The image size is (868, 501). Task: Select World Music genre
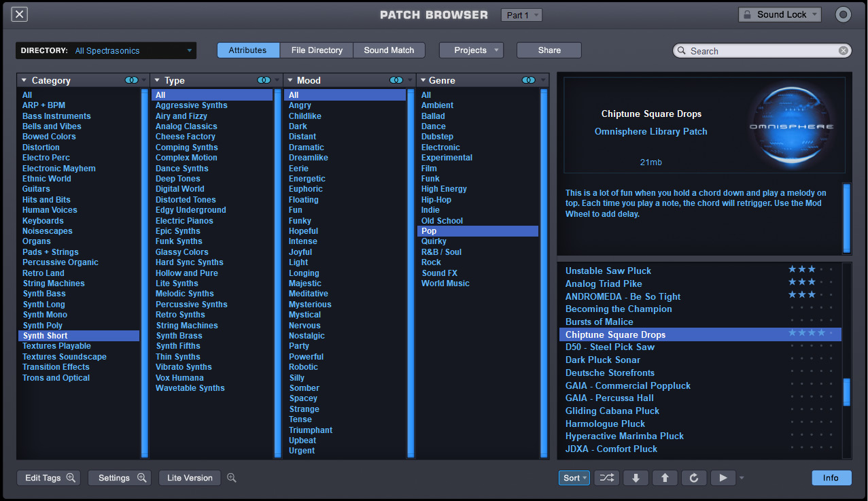click(445, 283)
